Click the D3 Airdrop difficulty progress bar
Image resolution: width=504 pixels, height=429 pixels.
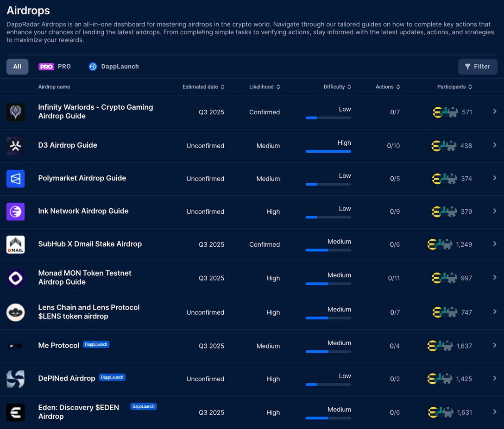328,151
